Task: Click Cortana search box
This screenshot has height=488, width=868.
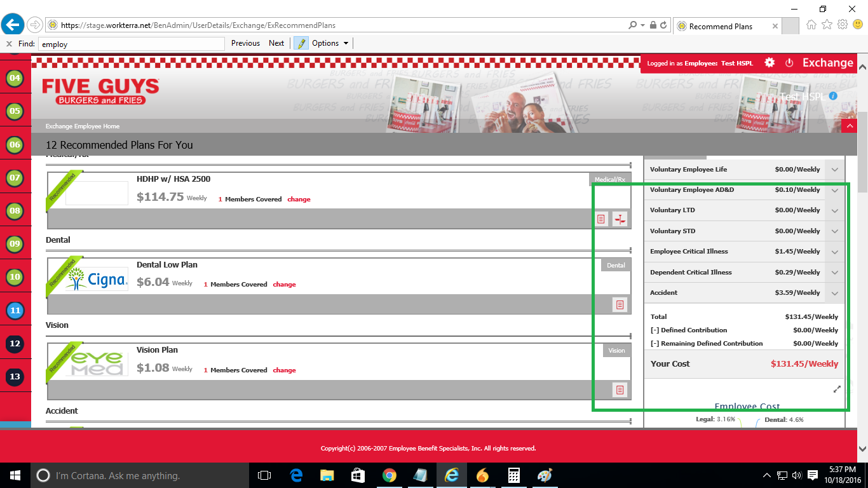Action: (139, 475)
